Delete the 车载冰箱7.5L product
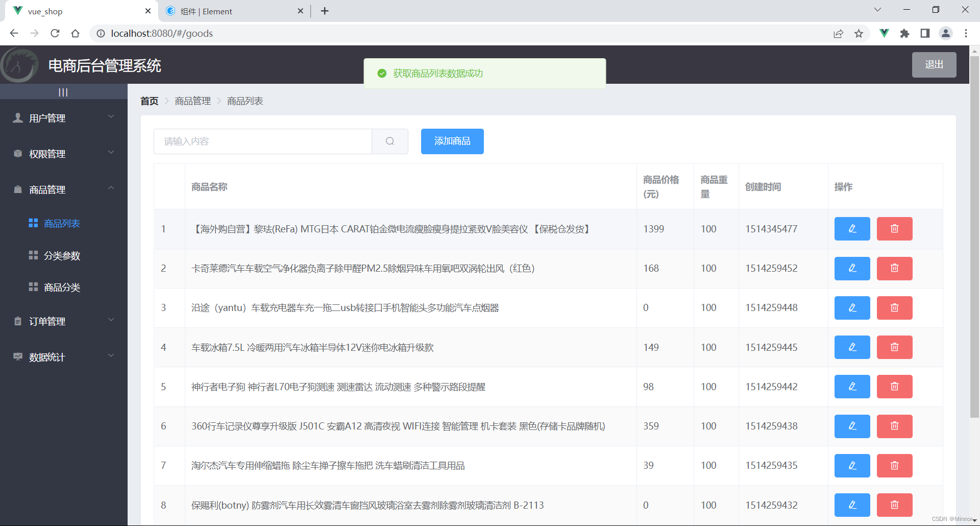The width and height of the screenshot is (980, 526). 894,347
